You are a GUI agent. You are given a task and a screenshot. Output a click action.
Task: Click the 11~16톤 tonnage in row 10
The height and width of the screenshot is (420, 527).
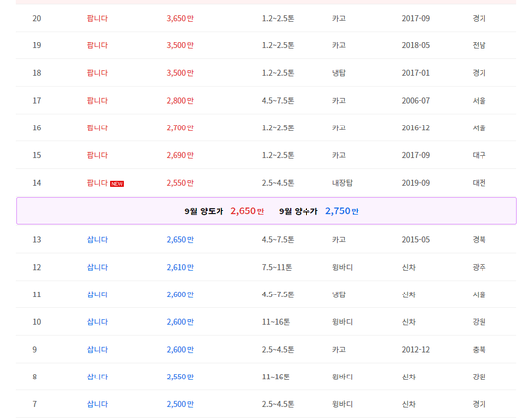276,322
